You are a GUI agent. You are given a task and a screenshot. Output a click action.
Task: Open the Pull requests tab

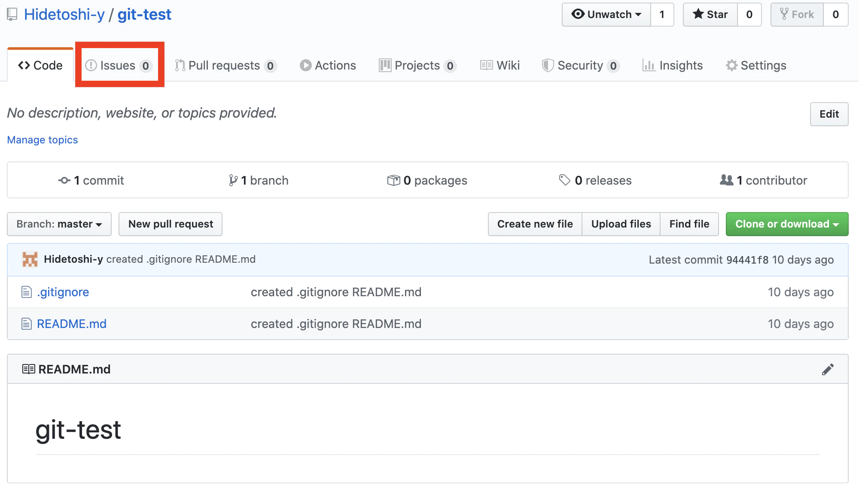click(225, 66)
